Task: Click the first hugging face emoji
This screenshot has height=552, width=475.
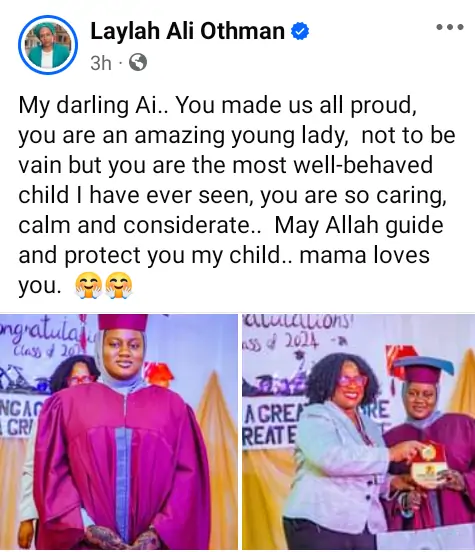Action: (x=88, y=286)
